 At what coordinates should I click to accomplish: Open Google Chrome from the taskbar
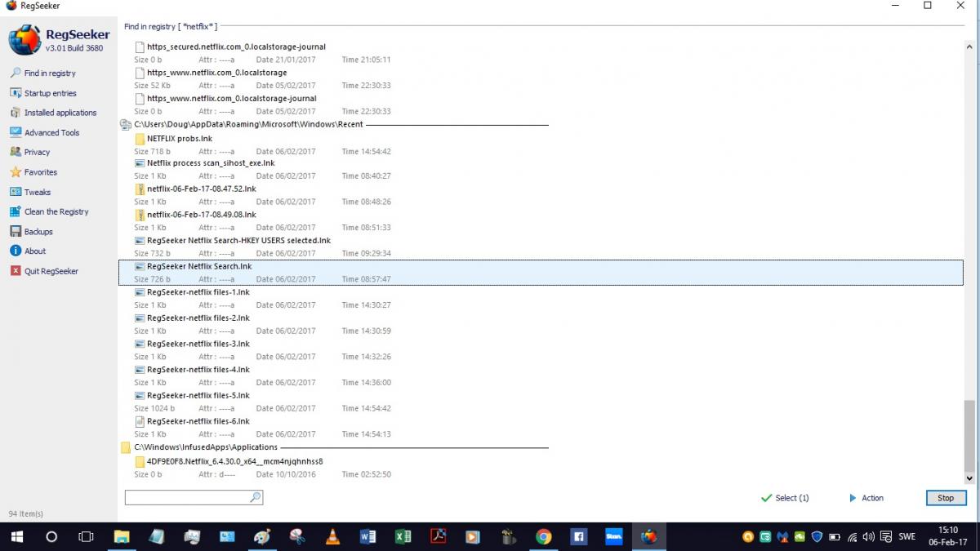(543, 536)
